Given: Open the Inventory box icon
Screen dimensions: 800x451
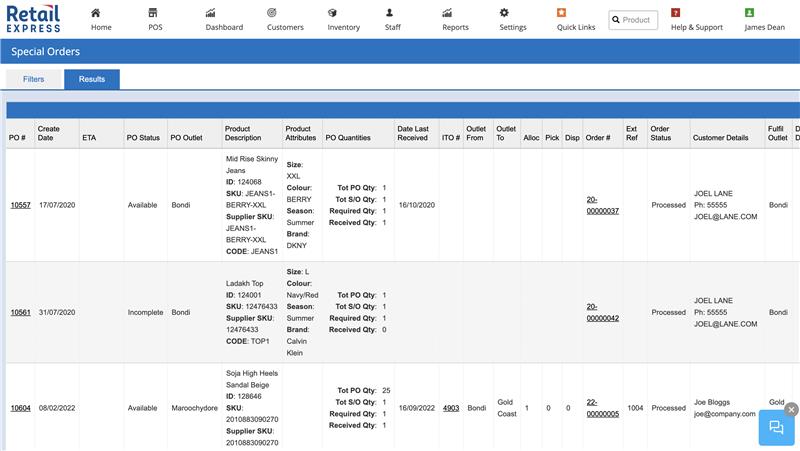Looking at the screenshot, I should [x=332, y=13].
